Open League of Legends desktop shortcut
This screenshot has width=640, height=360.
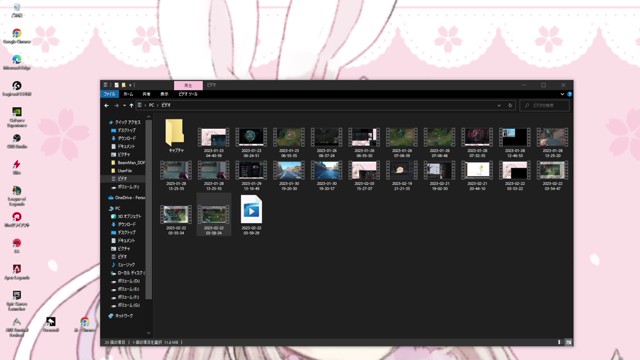(x=17, y=196)
